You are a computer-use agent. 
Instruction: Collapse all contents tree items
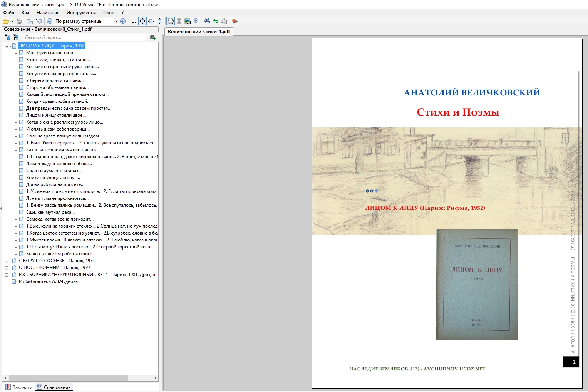click(16, 37)
